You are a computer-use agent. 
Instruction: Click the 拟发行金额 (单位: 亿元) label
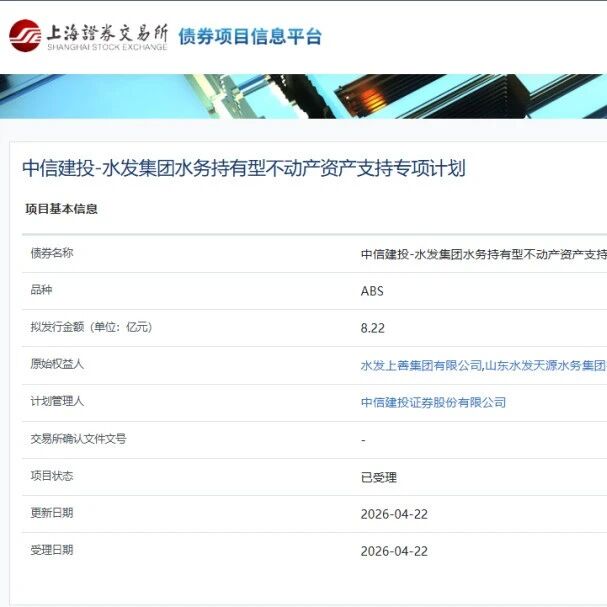[x=91, y=327]
